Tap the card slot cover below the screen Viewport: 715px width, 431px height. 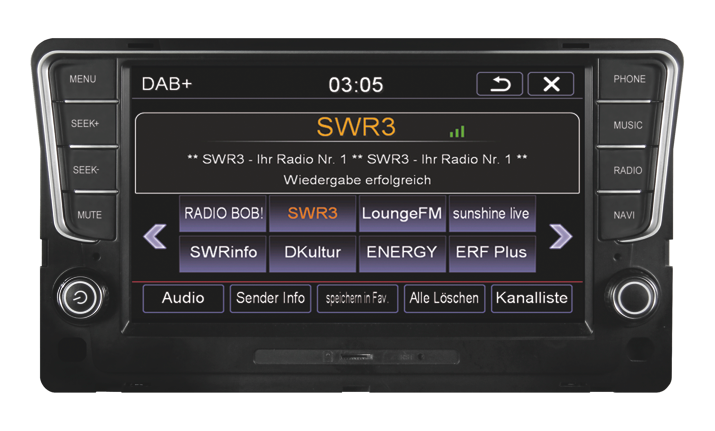point(357,357)
